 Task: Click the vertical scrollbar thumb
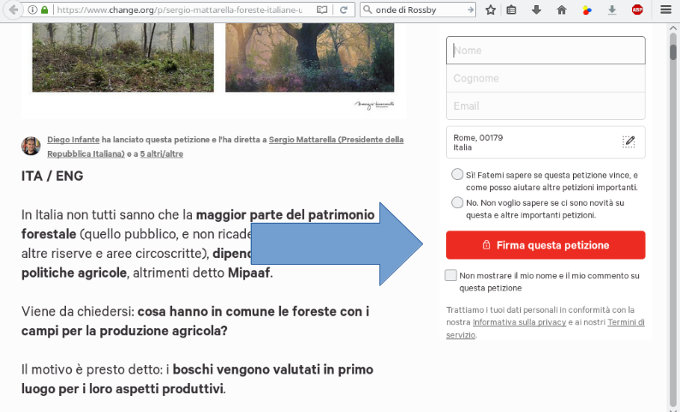pos(673,52)
